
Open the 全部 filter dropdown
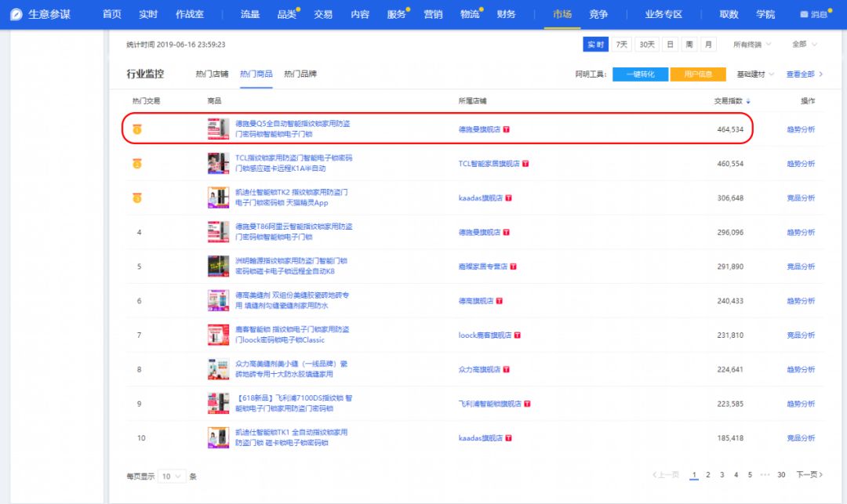[x=805, y=44]
